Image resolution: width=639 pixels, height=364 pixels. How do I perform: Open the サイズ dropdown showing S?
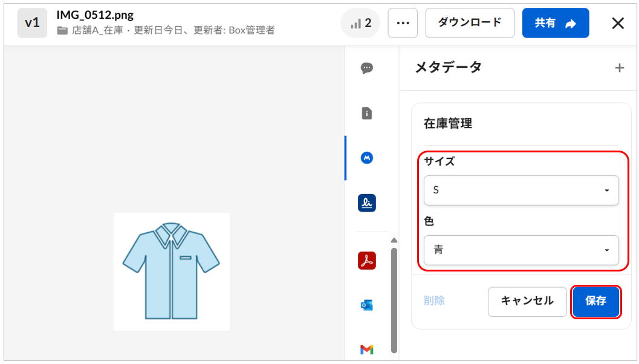(x=521, y=190)
